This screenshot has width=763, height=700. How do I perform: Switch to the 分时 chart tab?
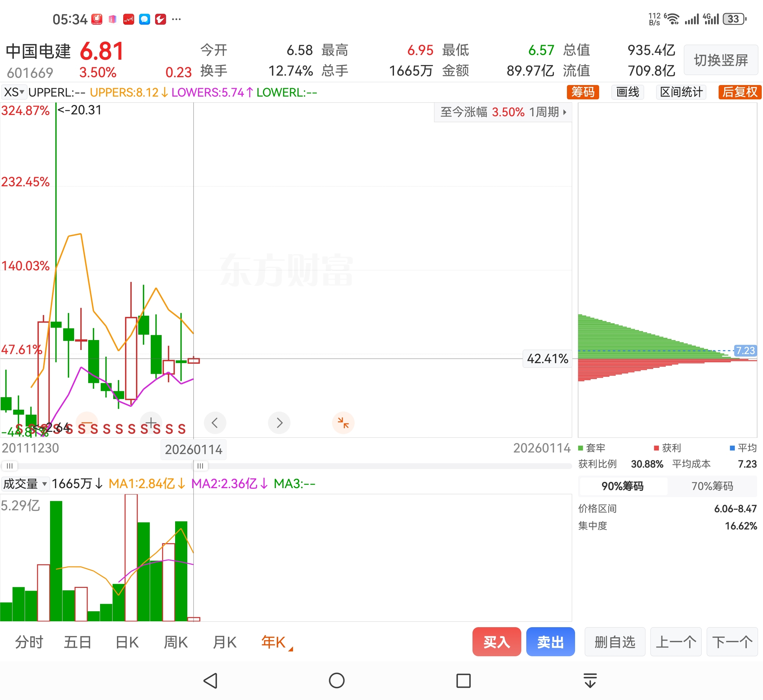(x=29, y=642)
